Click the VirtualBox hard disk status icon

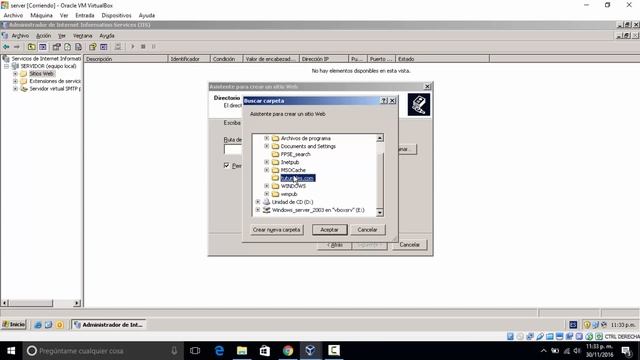(x=510, y=336)
